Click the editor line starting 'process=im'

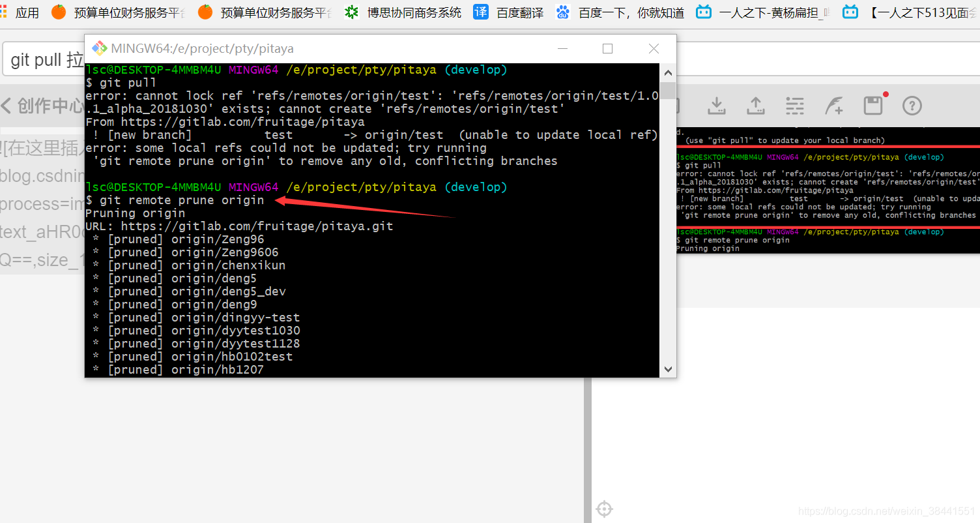click(x=42, y=204)
